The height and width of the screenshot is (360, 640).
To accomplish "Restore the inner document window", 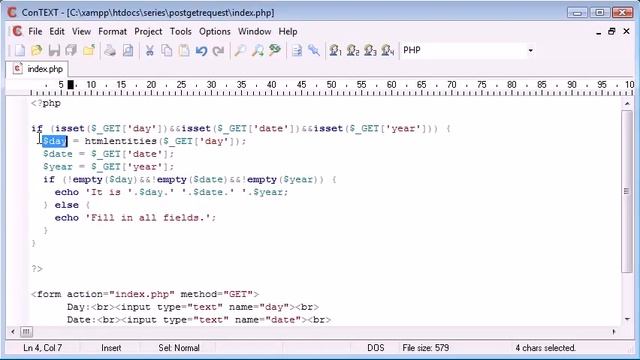I will click(x=611, y=31).
